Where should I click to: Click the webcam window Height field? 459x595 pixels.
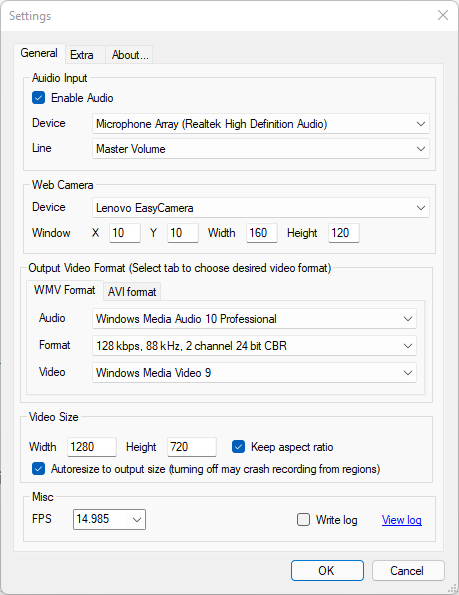click(344, 233)
